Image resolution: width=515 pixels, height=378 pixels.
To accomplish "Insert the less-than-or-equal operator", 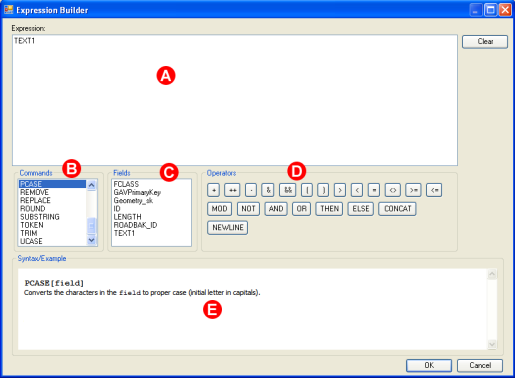I will 434,190.
